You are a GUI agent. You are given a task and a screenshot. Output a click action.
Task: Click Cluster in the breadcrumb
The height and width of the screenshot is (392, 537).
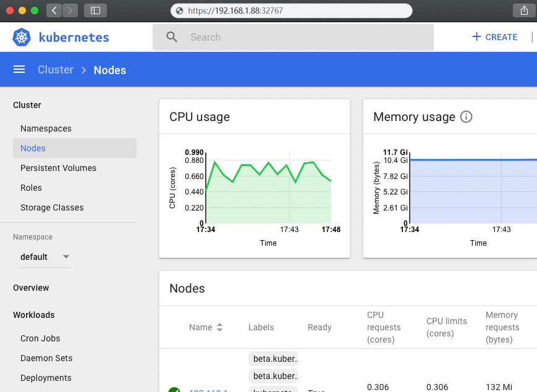(x=56, y=69)
